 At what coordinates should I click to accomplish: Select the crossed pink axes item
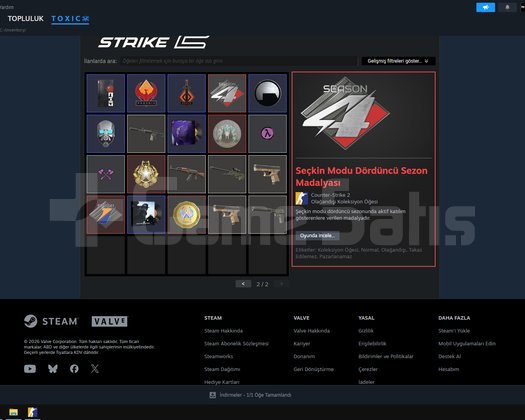click(x=106, y=174)
